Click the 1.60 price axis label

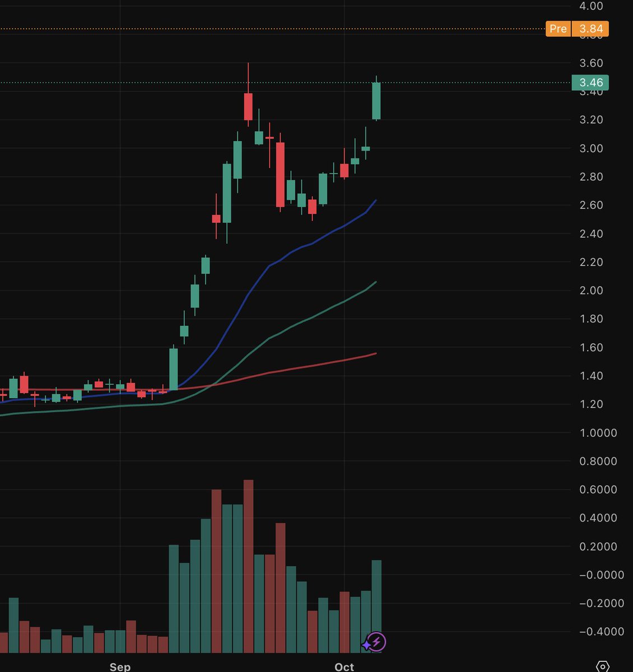tap(591, 347)
